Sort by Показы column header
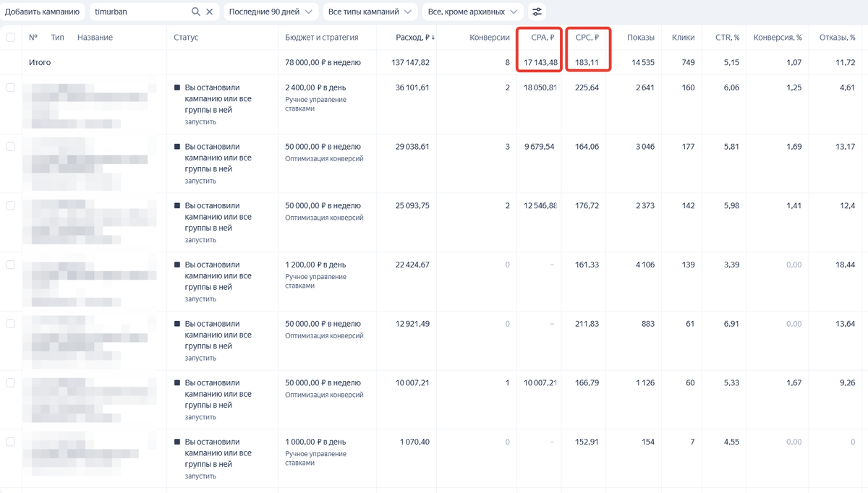Image resolution: width=868 pixels, height=493 pixels. click(x=641, y=38)
